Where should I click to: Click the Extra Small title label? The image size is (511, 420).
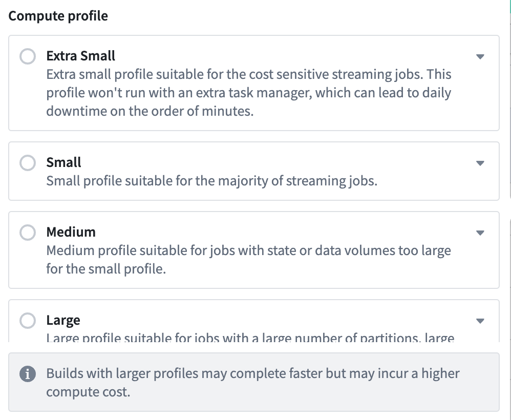[x=80, y=56]
